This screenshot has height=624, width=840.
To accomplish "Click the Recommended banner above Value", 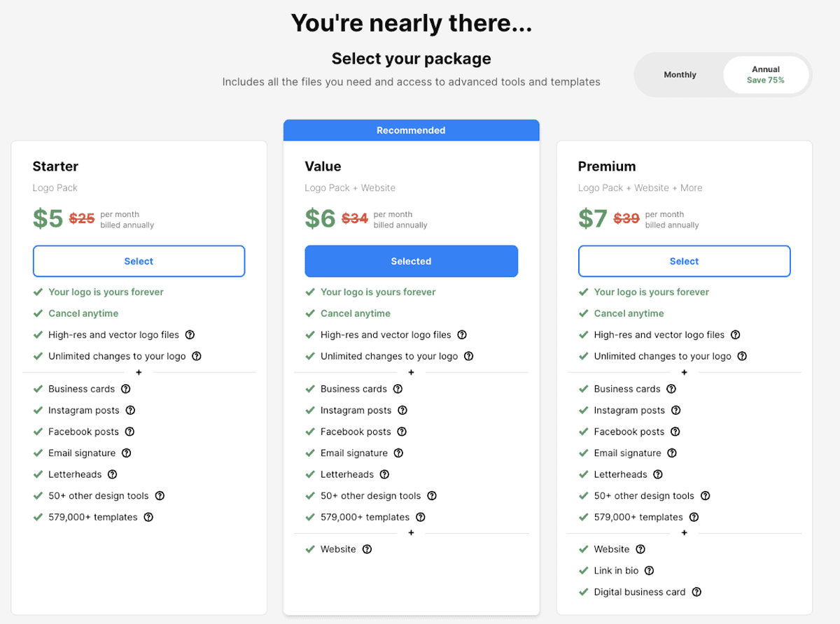I will pyautogui.click(x=411, y=130).
